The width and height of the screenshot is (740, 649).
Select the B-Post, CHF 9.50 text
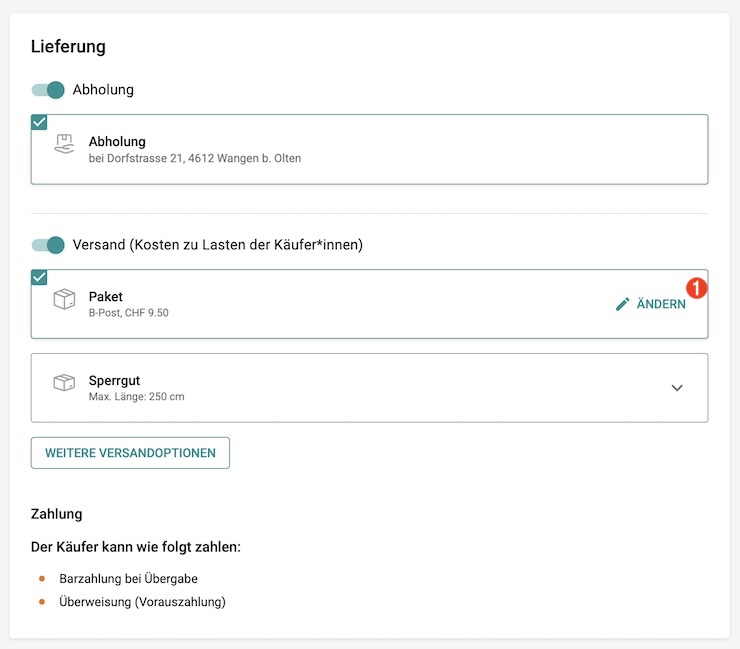click(128, 313)
